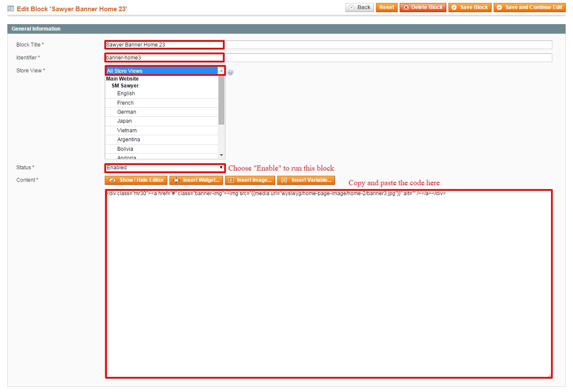
Task: Select English store view
Action: click(x=162, y=93)
